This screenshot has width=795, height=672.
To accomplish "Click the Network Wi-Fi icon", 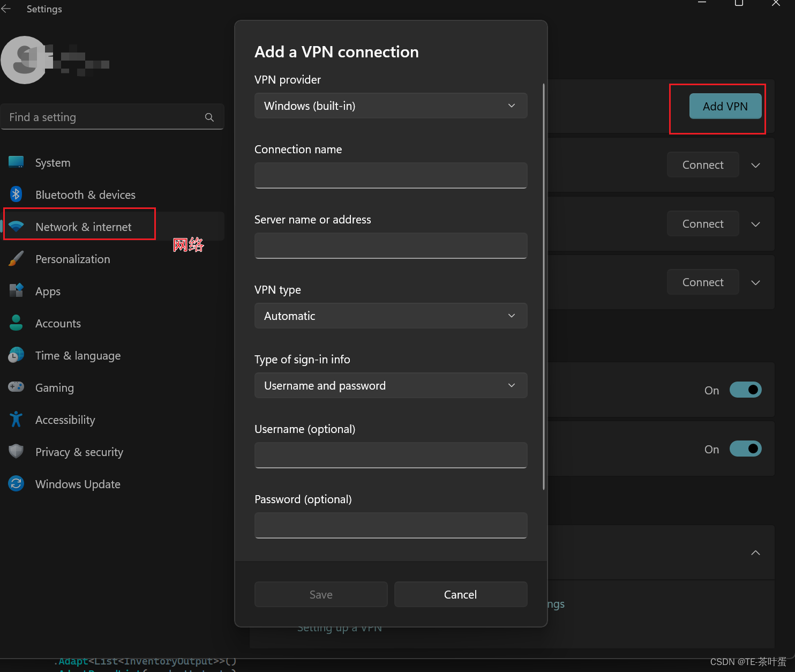I will tap(16, 227).
